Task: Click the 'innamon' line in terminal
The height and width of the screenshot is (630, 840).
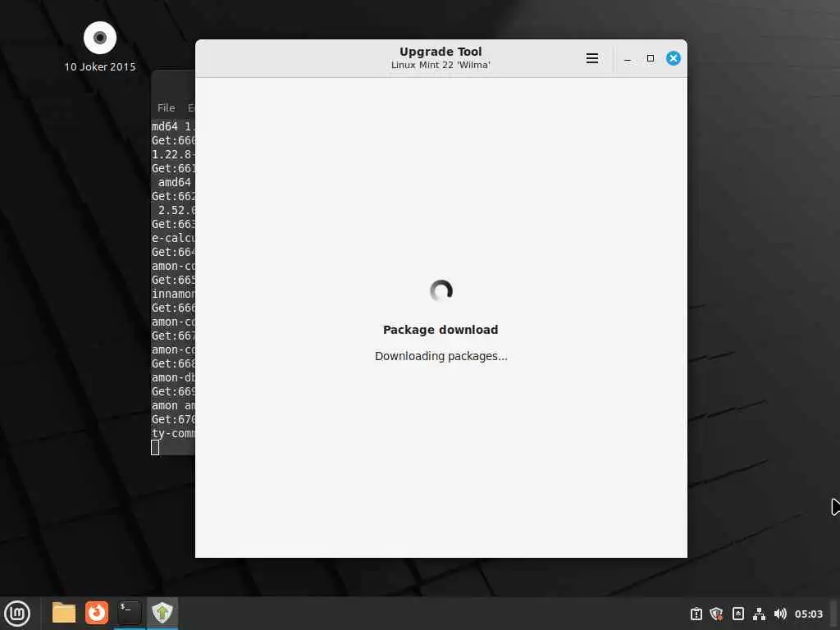Action: click(173, 294)
